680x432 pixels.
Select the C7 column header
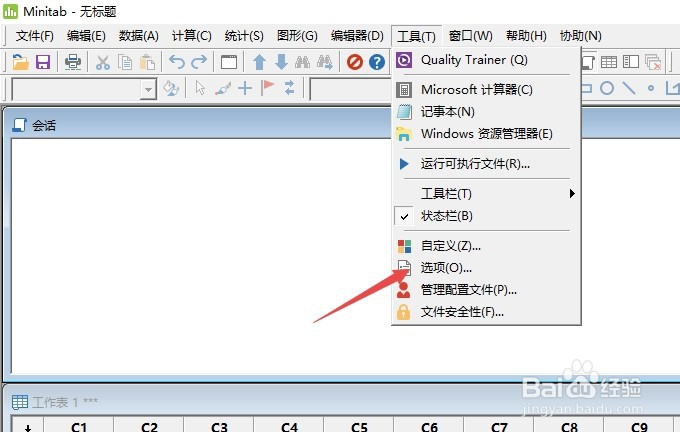click(x=499, y=426)
